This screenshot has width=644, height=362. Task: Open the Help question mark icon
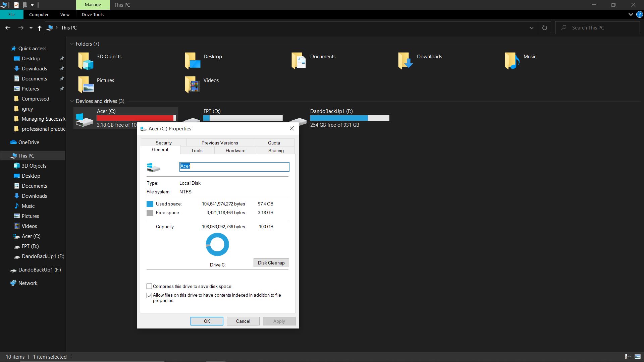[639, 15]
